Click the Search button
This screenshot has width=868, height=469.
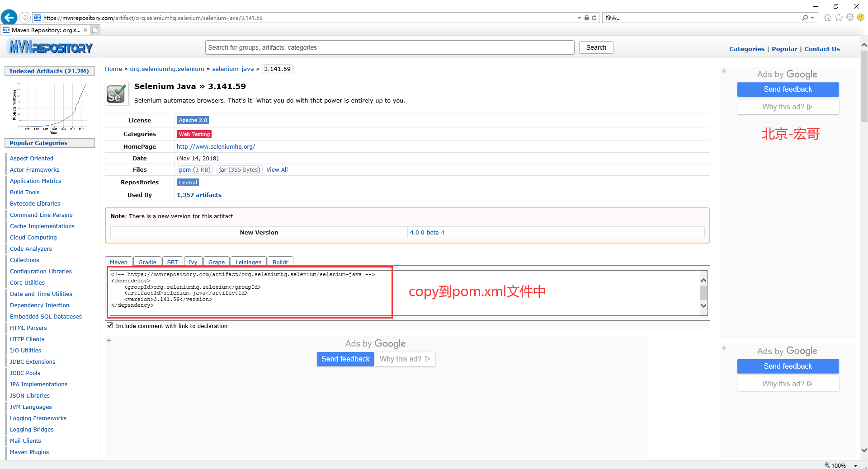tap(596, 47)
